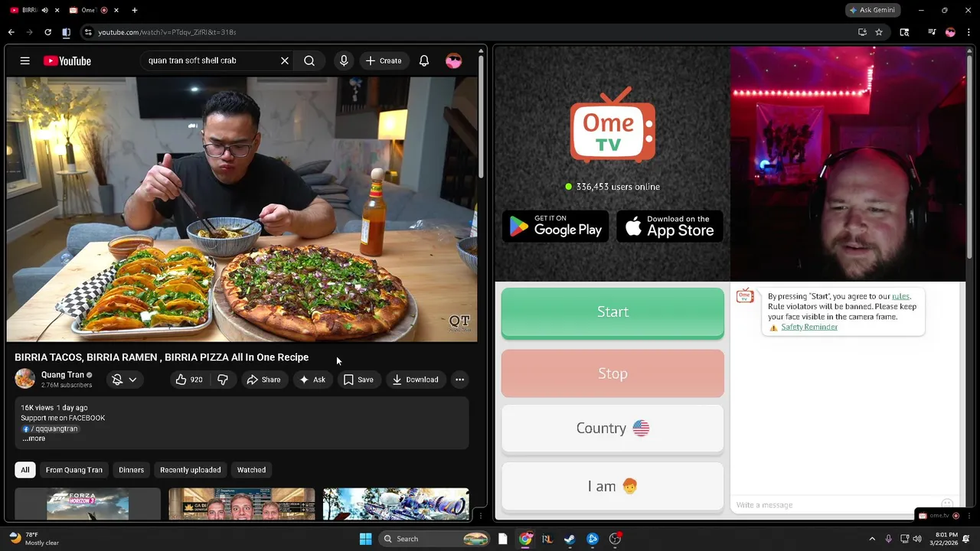Select the Recently uploaded chip
The width and height of the screenshot is (980, 551).
coord(190,470)
